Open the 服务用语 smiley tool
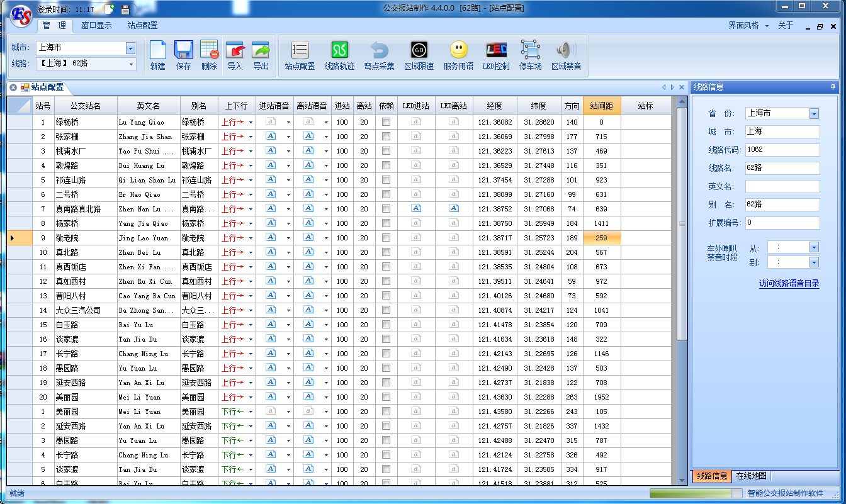 point(458,55)
